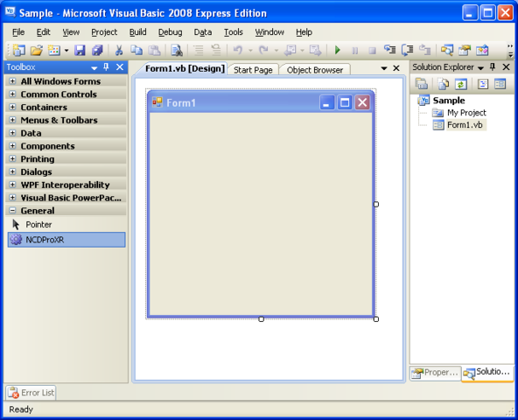Image resolution: width=518 pixels, height=420 pixels.
Task: Click the Save All icon
Action: click(x=97, y=50)
